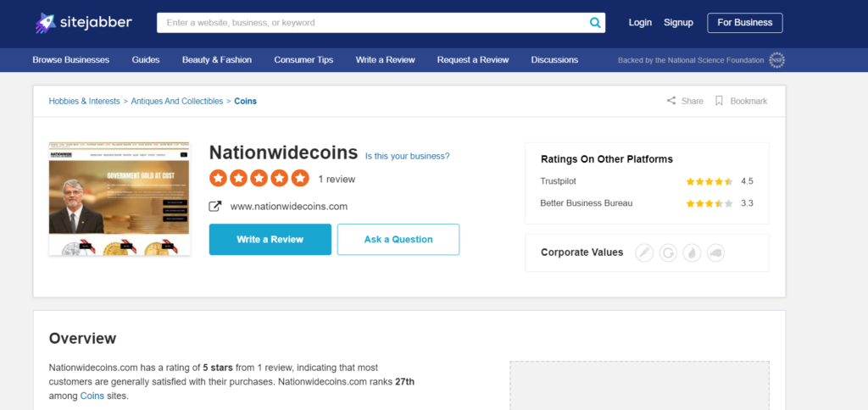The width and height of the screenshot is (868, 410).
Task: Click the Better Business Bureau star rating
Action: coord(709,203)
